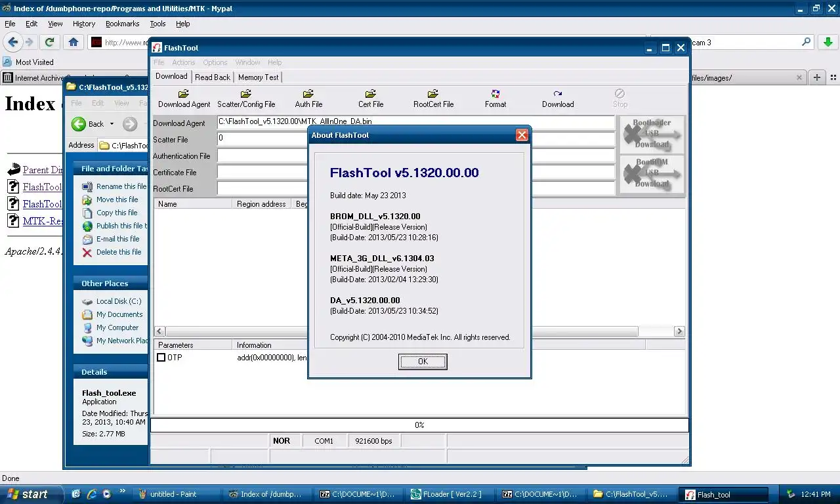
Task: Toggle the OTP checkbox
Action: 161,358
